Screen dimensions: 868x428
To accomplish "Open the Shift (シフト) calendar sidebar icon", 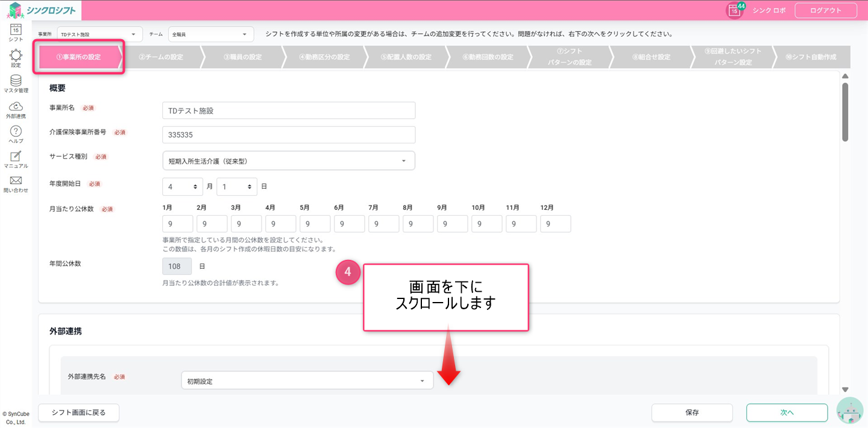I will pos(16,31).
